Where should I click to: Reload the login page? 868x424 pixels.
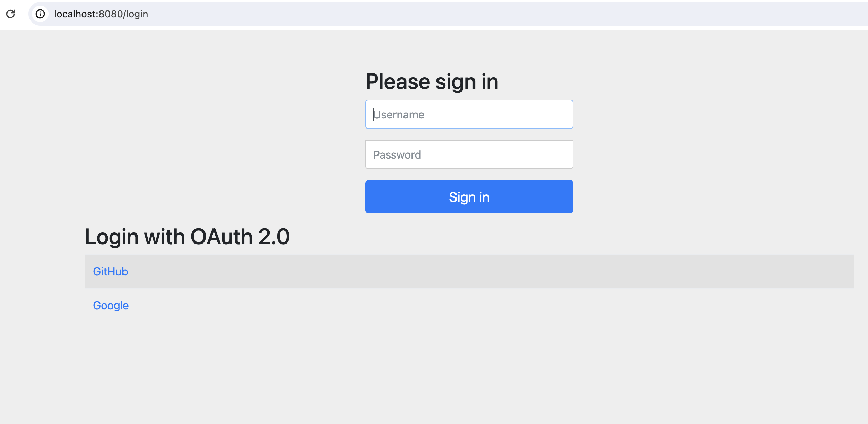(x=11, y=14)
